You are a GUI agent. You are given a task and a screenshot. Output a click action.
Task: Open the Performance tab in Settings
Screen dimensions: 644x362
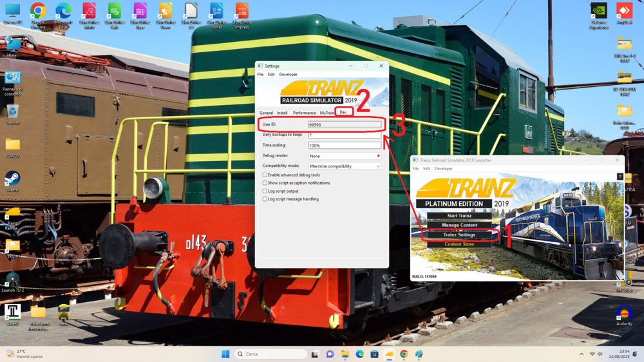pos(305,113)
